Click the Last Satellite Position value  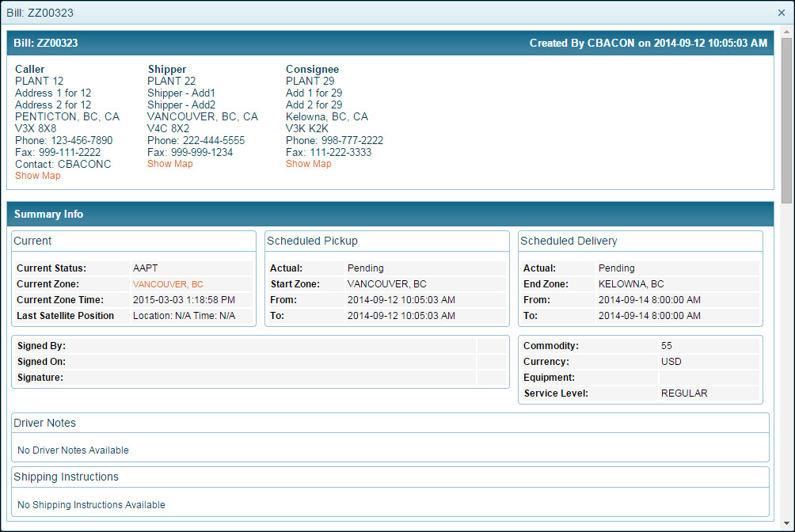click(184, 316)
